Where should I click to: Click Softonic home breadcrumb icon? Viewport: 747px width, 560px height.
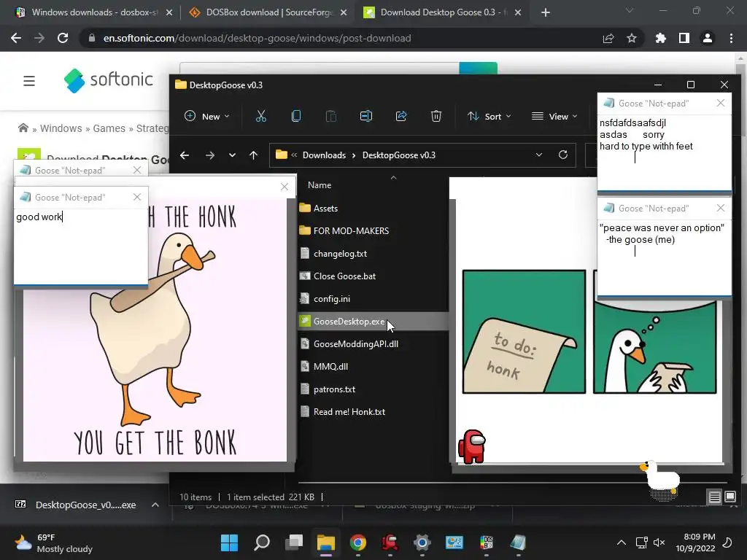point(23,128)
